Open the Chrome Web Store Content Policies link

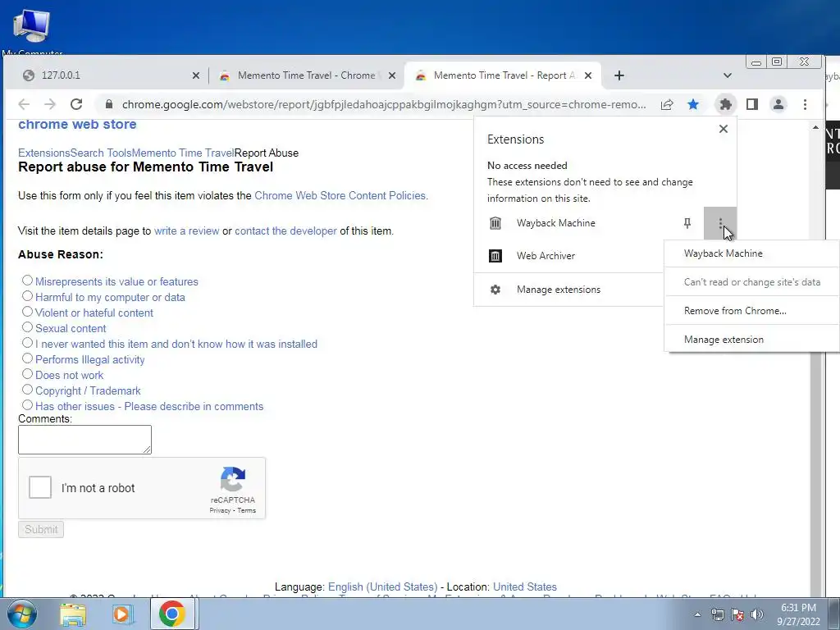point(341,195)
